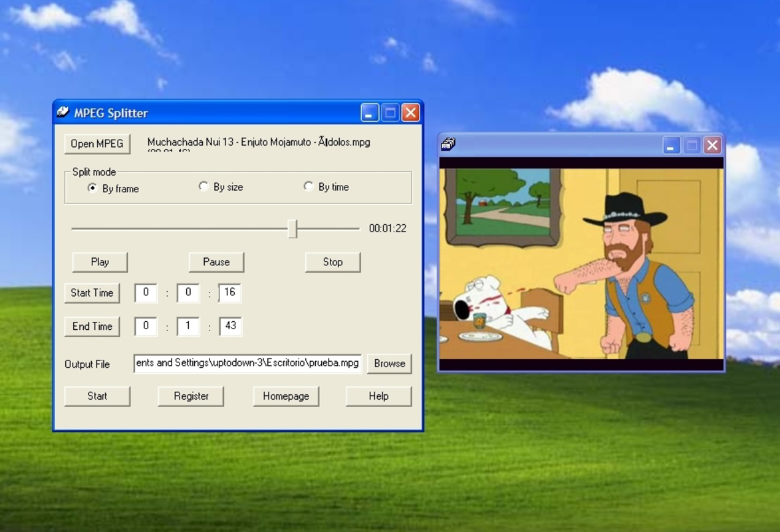
Task: Click the playback position slider thumb
Action: pyautogui.click(x=293, y=229)
